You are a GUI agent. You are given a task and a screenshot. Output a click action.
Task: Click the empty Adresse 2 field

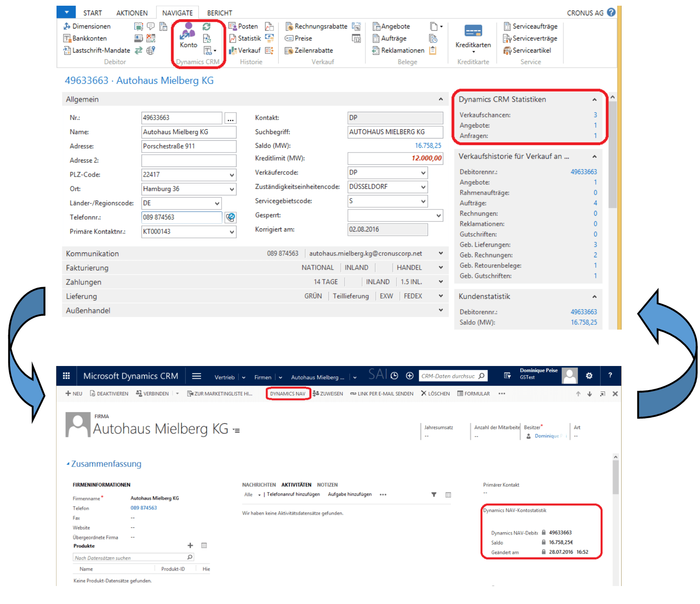(x=189, y=160)
